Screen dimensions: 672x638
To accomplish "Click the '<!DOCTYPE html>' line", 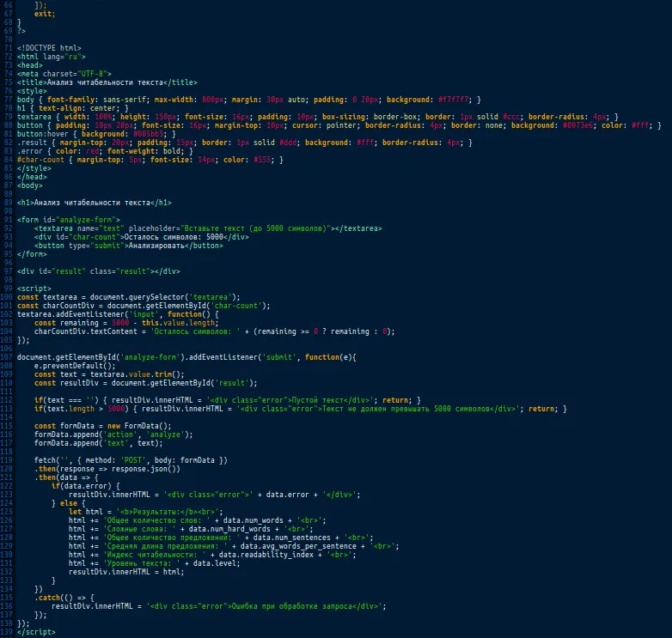I will click(x=49, y=48).
